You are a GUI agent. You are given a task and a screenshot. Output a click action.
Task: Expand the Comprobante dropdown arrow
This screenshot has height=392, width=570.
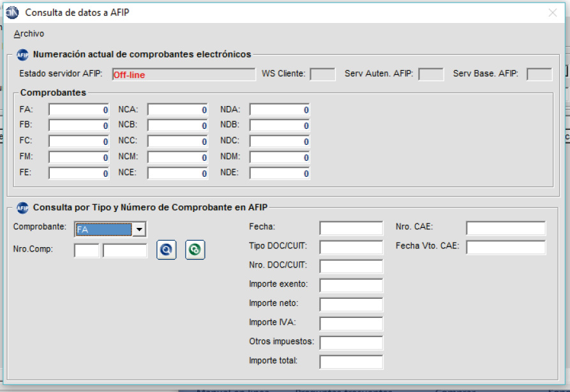click(139, 229)
